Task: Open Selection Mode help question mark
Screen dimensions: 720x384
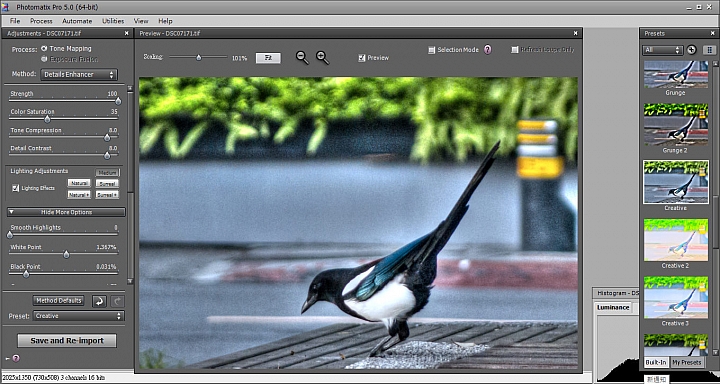Action: click(488, 50)
